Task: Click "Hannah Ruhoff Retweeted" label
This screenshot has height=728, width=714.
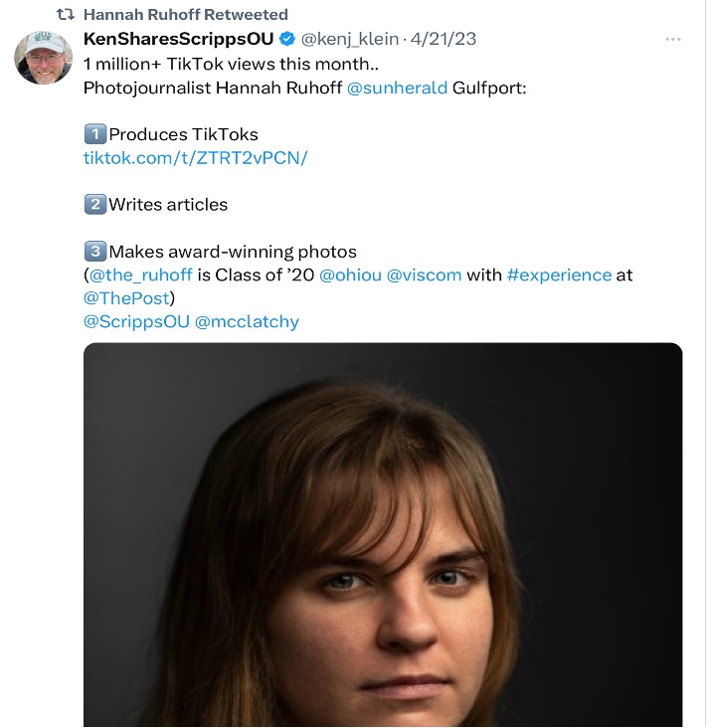Action: pyautogui.click(x=186, y=15)
